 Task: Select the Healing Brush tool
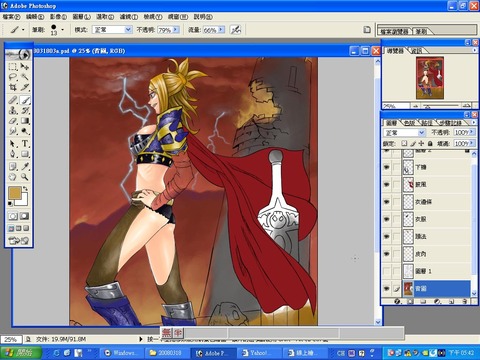click(13, 100)
